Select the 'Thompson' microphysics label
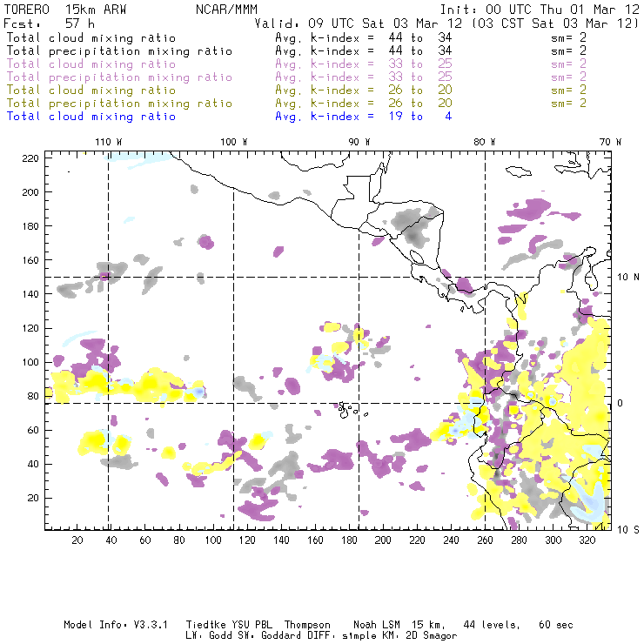 tap(307, 625)
